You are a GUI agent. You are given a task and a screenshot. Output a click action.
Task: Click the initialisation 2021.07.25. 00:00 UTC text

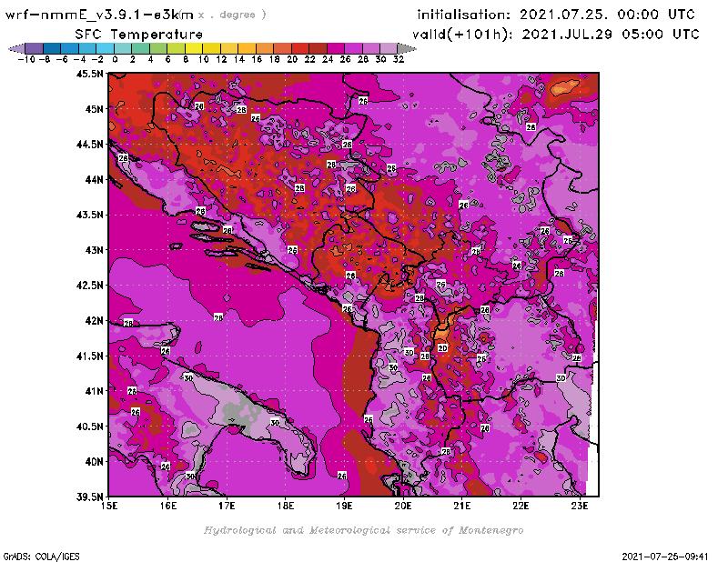556,15
